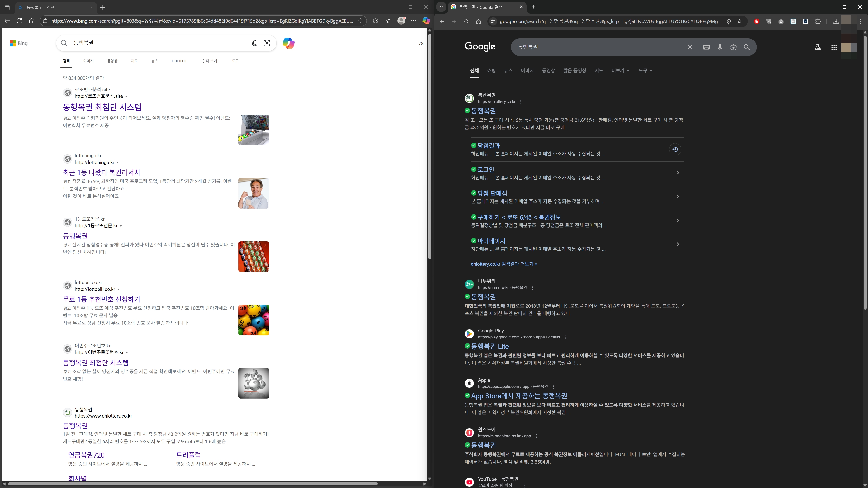This screenshot has width=868, height=488.
Task: Switch to Google 짧은 동영상 tab
Action: 575,70
